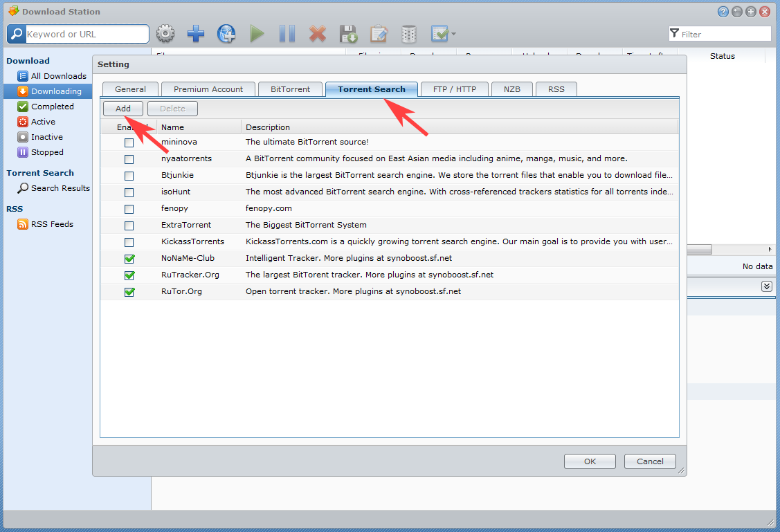The width and height of the screenshot is (780, 532).
Task: Select the RuTracker.Org row name
Action: coord(190,275)
